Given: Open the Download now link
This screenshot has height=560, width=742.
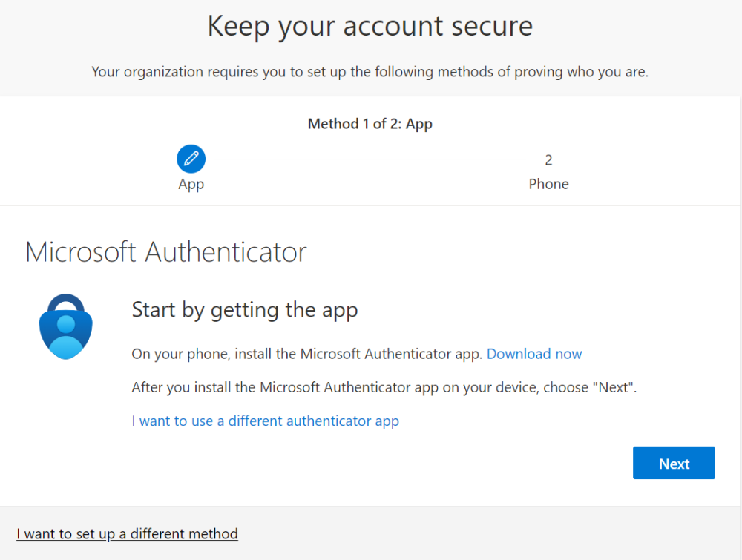Looking at the screenshot, I should (534, 354).
